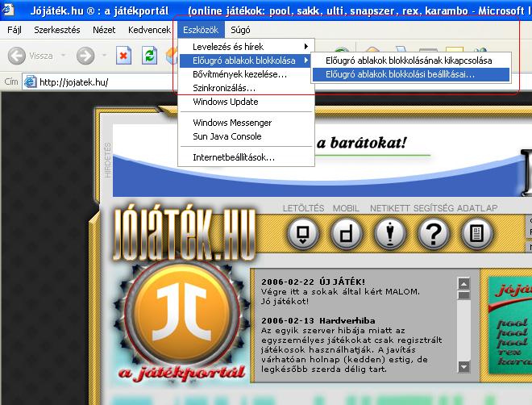
Task: Click the Back arrow button
Action: 17,56
